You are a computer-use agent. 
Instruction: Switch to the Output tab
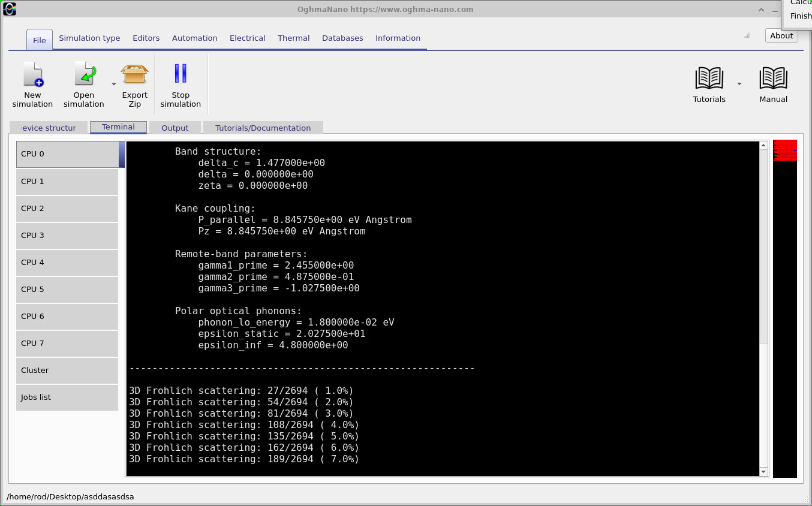[175, 128]
